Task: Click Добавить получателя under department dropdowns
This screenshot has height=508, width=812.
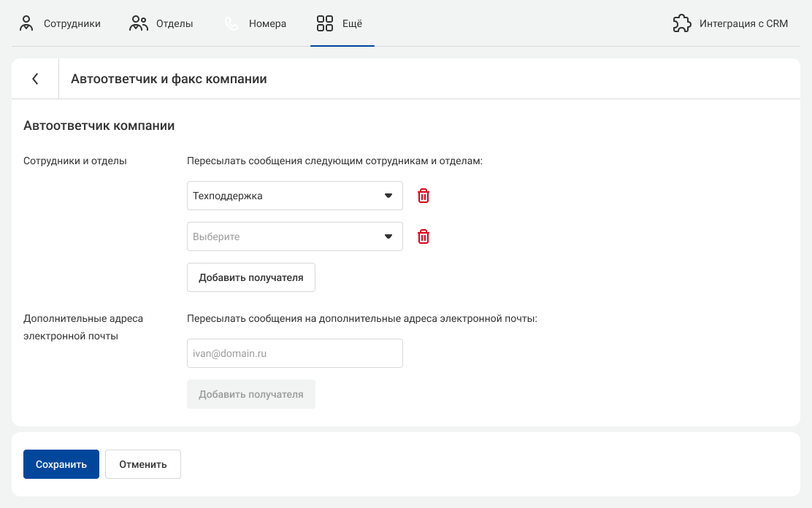Action: (251, 277)
